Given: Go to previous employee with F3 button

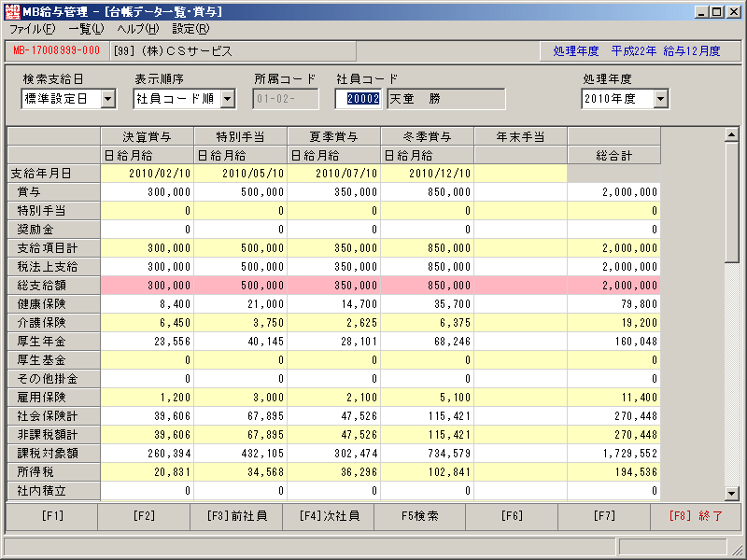Looking at the screenshot, I should (236, 517).
